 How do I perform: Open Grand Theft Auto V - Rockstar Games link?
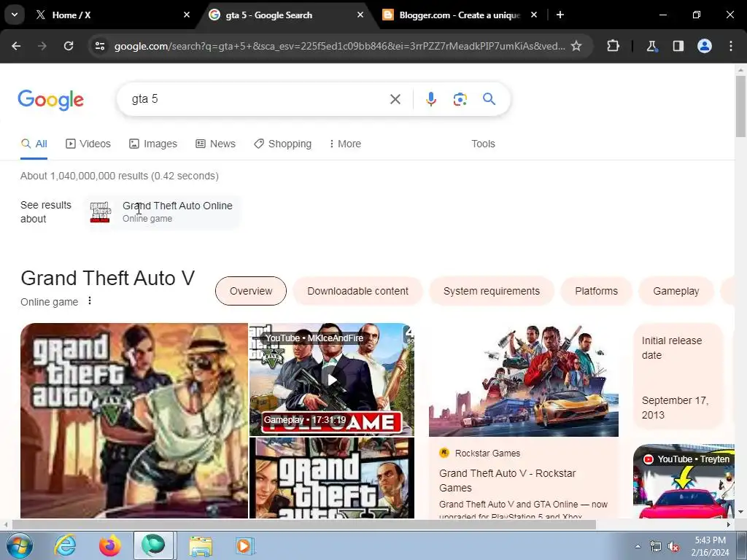coord(508,481)
